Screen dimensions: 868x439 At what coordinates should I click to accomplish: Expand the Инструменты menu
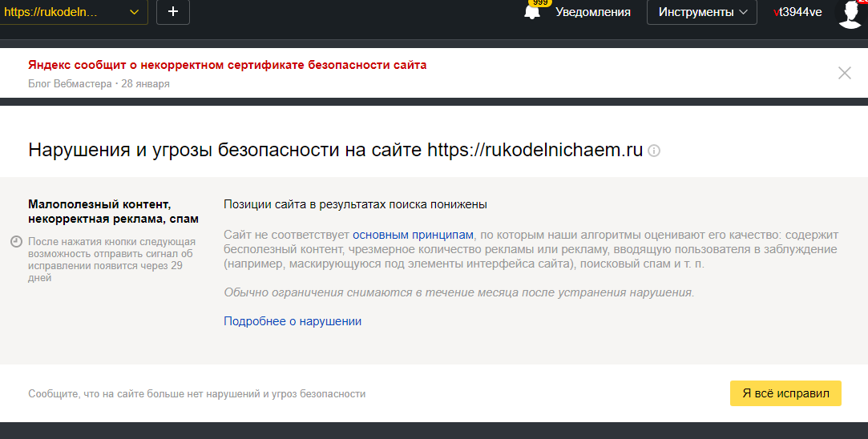pyautogui.click(x=701, y=12)
